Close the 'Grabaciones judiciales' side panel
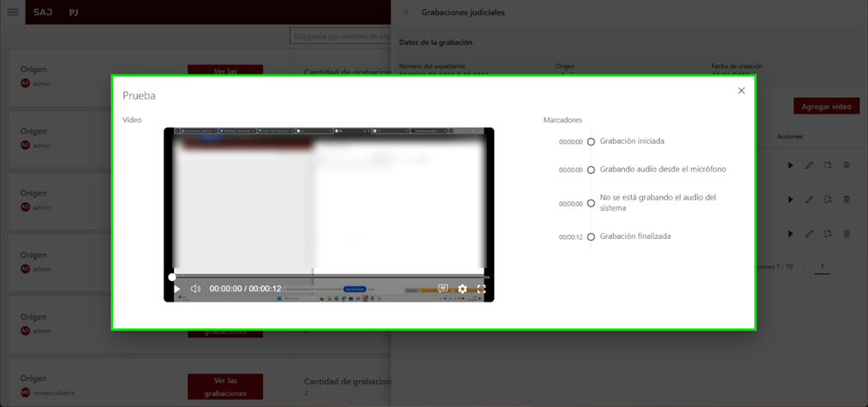Image resolution: width=868 pixels, height=407 pixels. point(406,13)
